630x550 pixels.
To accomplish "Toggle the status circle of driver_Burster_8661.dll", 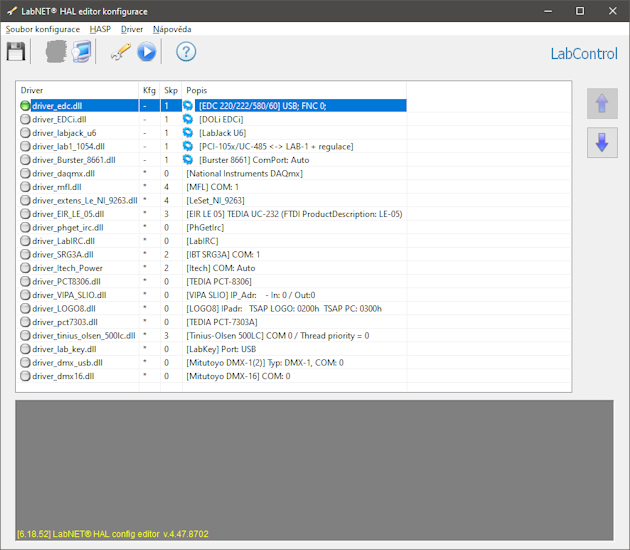I will coord(25,160).
